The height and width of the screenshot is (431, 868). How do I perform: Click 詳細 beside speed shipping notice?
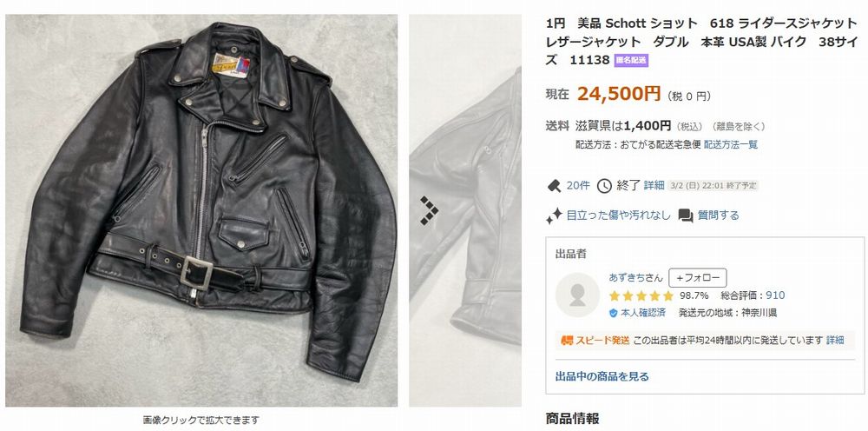coord(835,340)
